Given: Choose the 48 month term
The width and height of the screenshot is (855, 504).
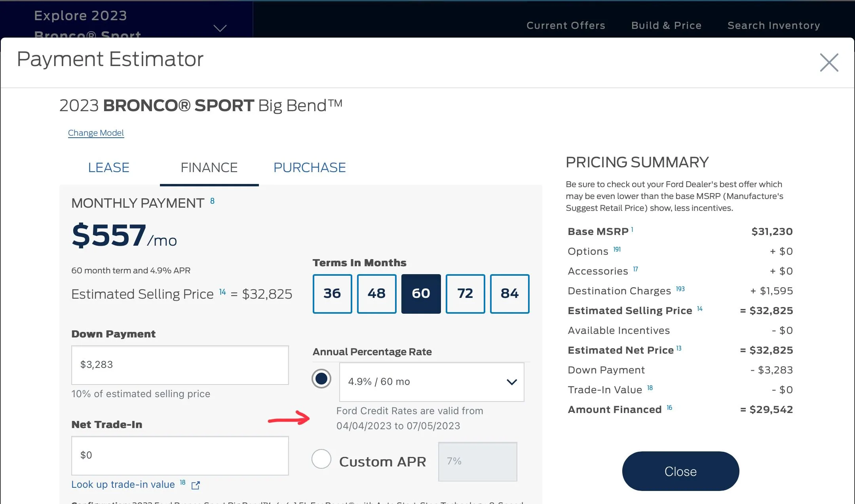Looking at the screenshot, I should click(x=376, y=294).
